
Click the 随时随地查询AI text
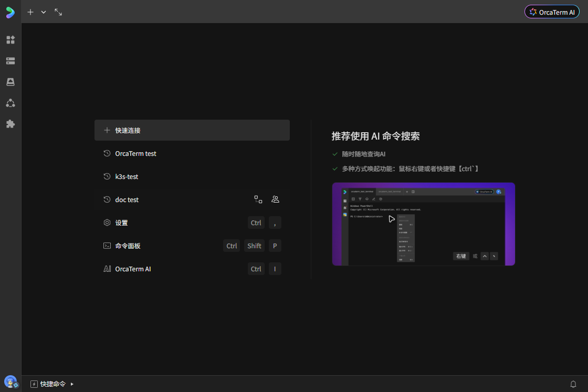[x=363, y=154]
